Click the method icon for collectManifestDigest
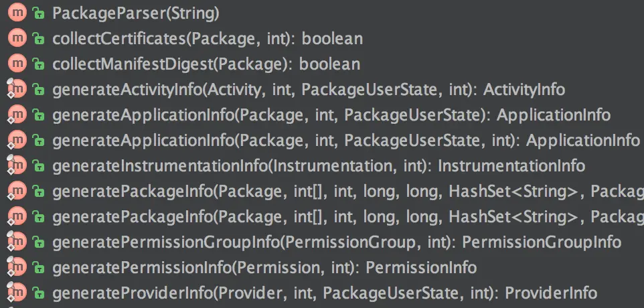This screenshot has height=308, width=644. 16,64
